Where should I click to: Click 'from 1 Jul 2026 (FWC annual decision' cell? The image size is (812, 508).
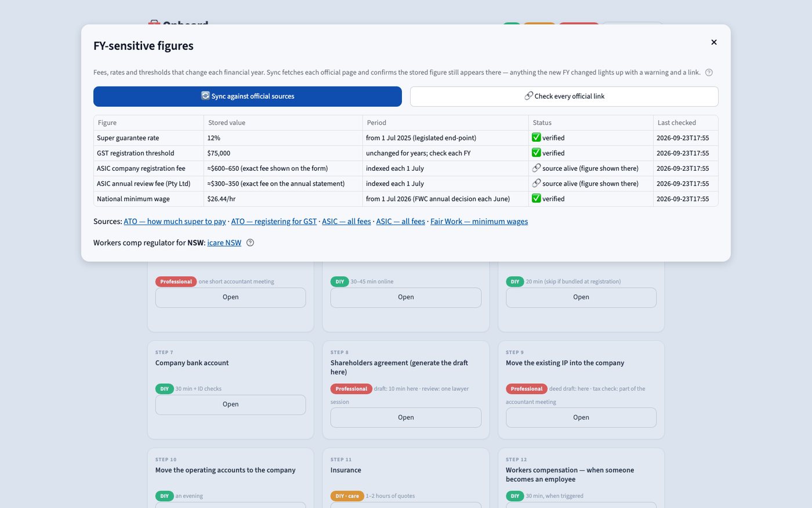pos(445,198)
